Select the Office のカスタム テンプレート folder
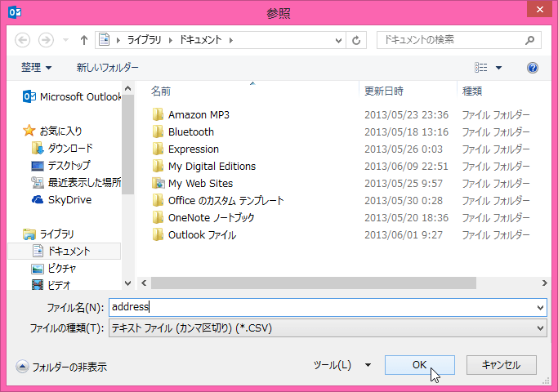The image size is (558, 392). click(226, 201)
